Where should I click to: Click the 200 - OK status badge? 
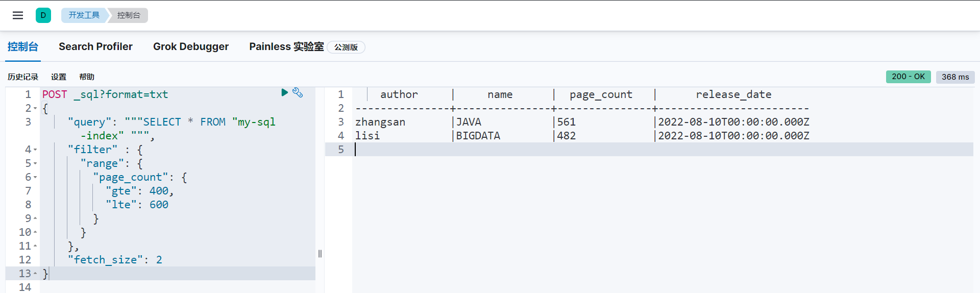pyautogui.click(x=908, y=77)
